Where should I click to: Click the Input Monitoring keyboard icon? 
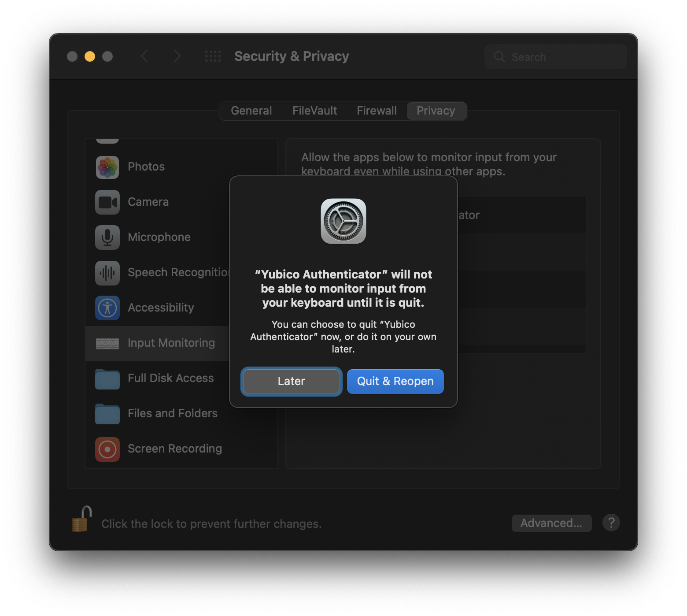coord(107,343)
